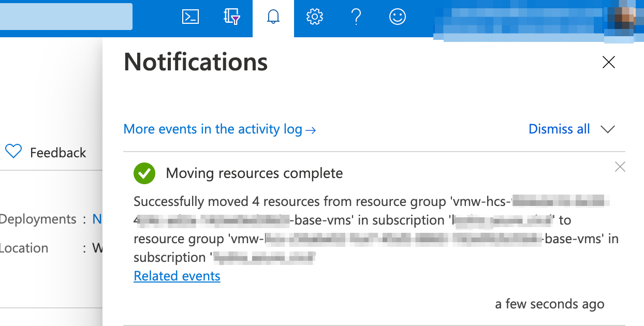
Task: Click the Deployments value link
Action: [97, 219]
